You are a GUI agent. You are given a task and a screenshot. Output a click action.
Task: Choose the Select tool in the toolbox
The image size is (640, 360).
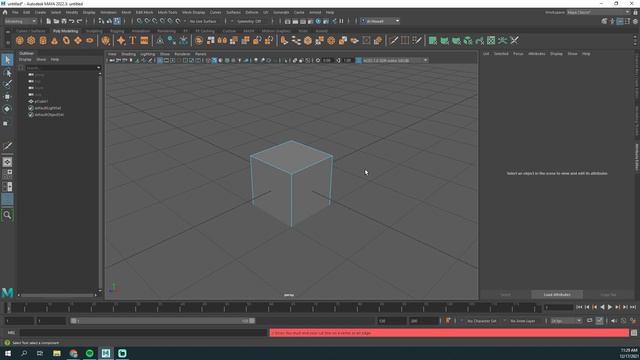pos(7,60)
